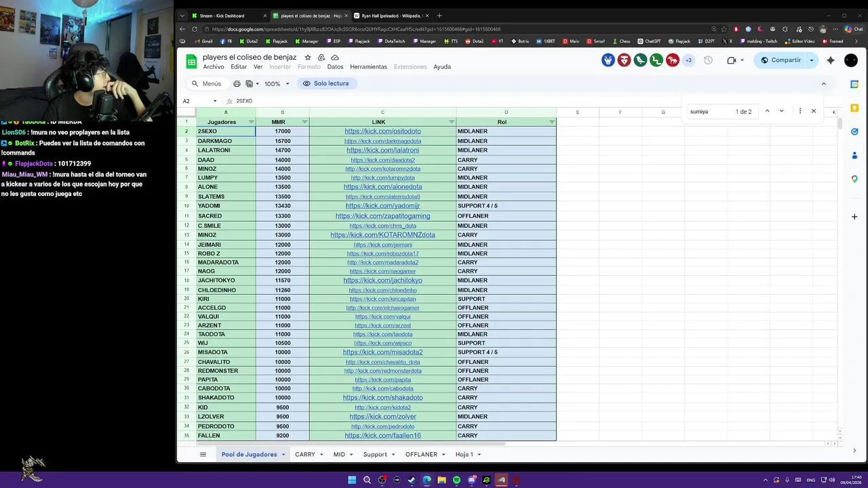
Task: Toggle Solo lectura view-only mode
Action: 326,83
